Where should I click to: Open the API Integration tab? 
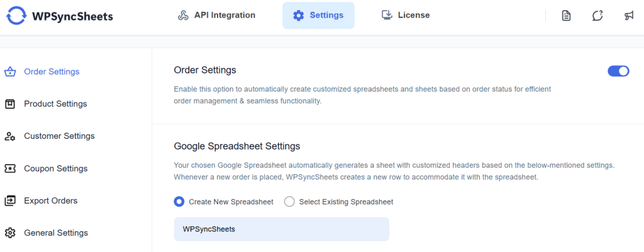(216, 16)
